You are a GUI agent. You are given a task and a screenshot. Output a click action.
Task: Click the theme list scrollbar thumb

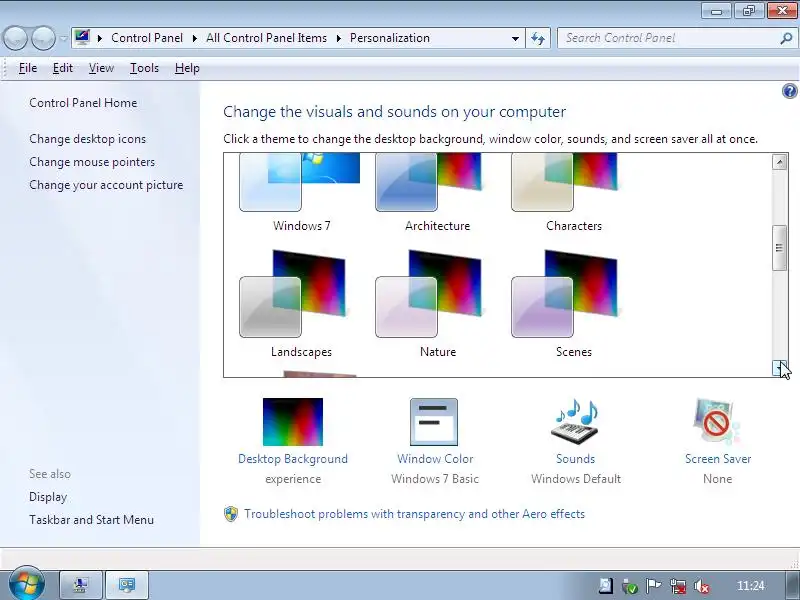pos(779,248)
